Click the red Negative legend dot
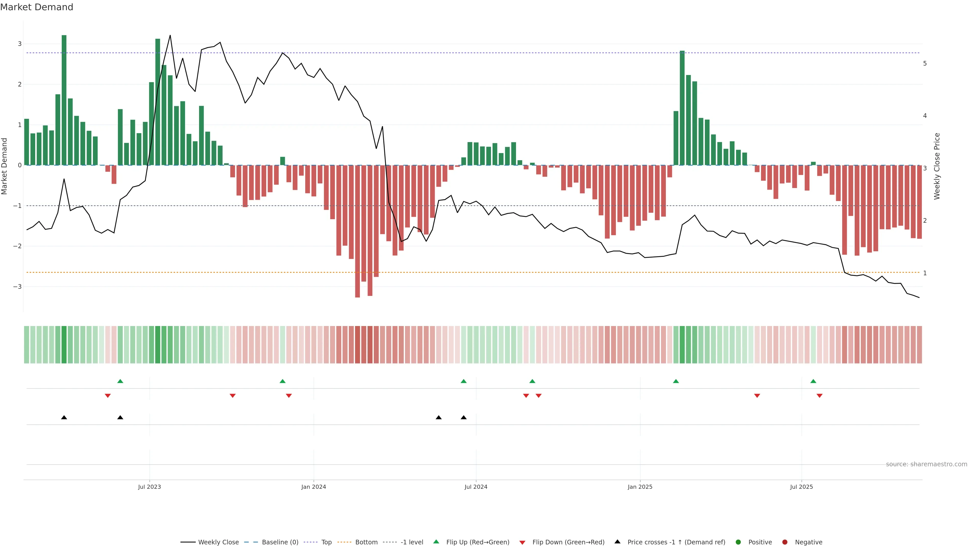The image size is (980, 551). [785, 542]
